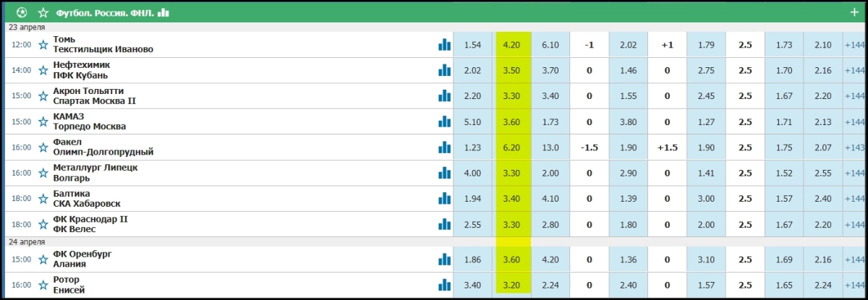View statistics icon for Факел match
Screen dimensions: 868x300
pos(444,147)
